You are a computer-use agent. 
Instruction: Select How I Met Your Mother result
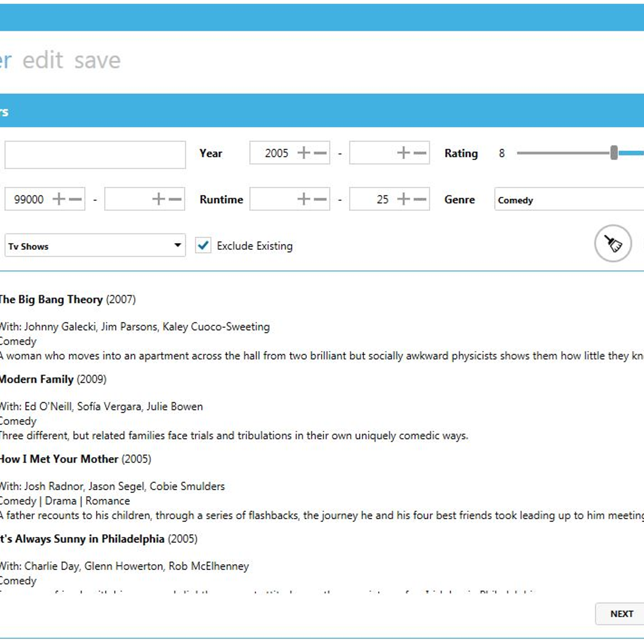point(75,459)
